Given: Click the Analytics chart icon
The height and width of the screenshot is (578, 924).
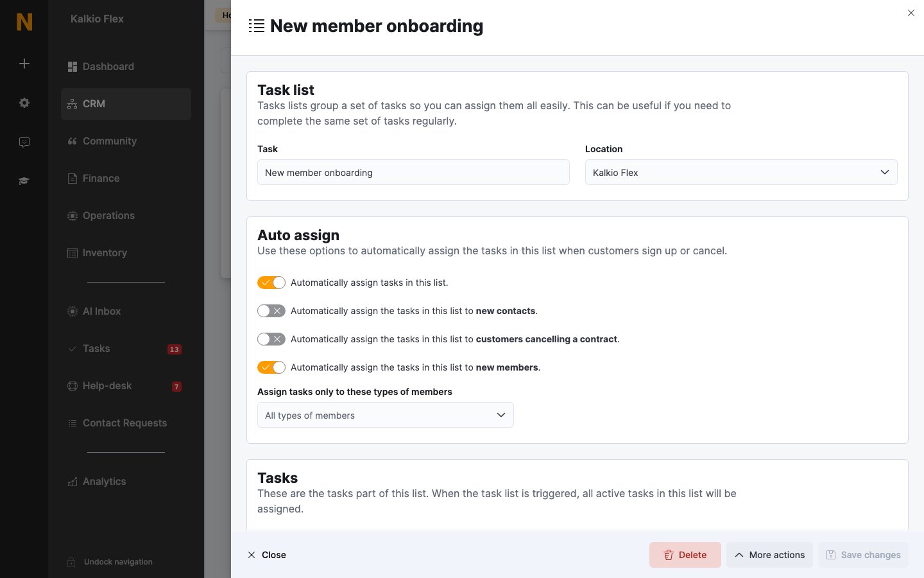Looking at the screenshot, I should pyautogui.click(x=73, y=482).
